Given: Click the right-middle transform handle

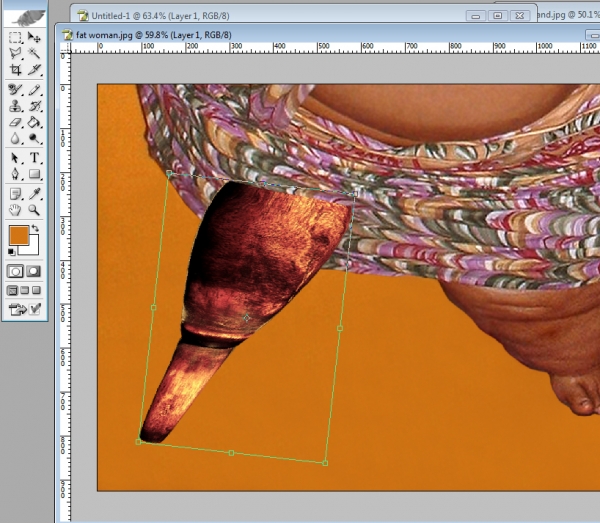Looking at the screenshot, I should pos(340,328).
